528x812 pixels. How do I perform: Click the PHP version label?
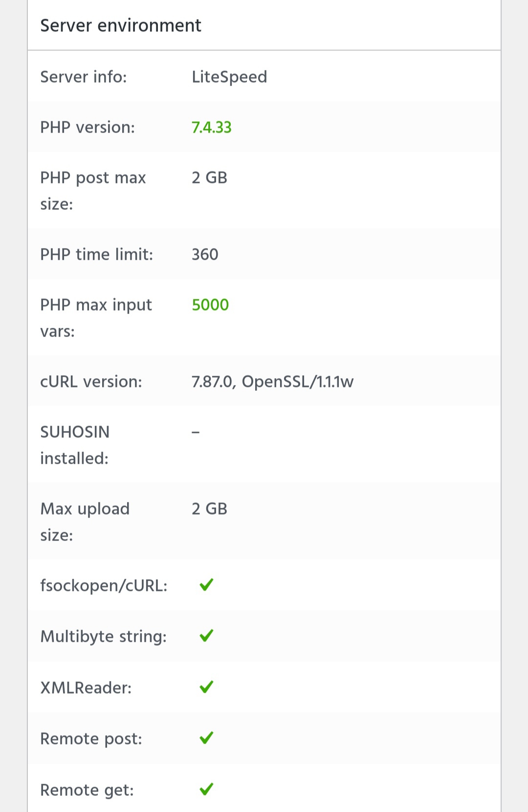click(88, 127)
